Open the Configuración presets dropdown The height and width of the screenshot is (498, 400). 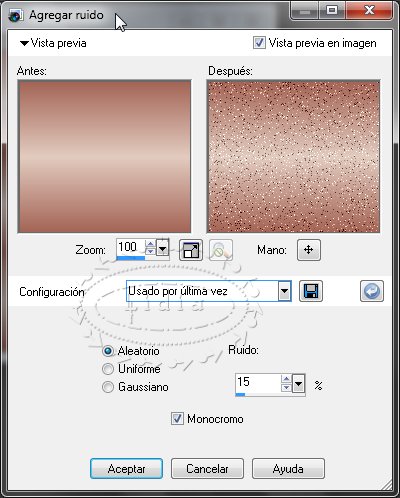point(284,291)
